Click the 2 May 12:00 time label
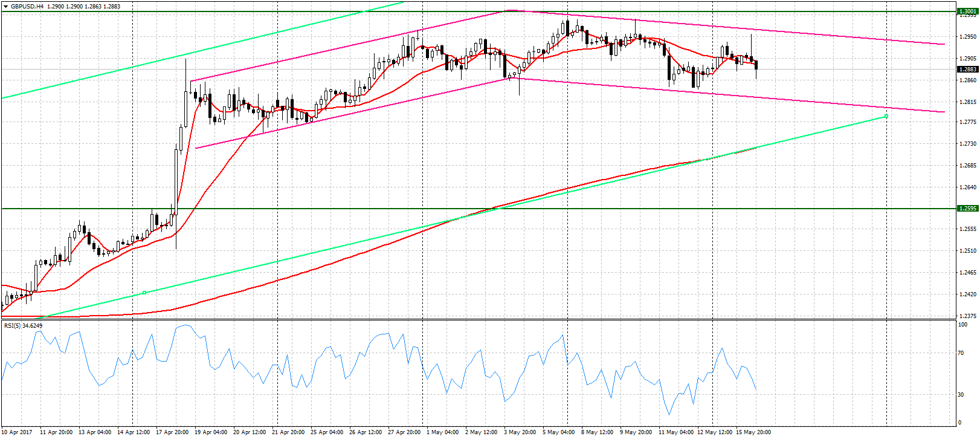Viewport: 980px width, 439px height. click(482, 432)
